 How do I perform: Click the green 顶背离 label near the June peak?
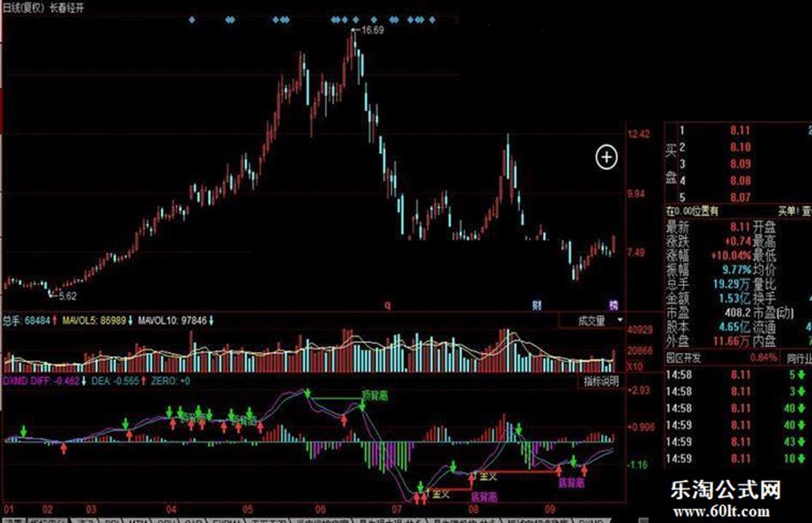[375, 396]
